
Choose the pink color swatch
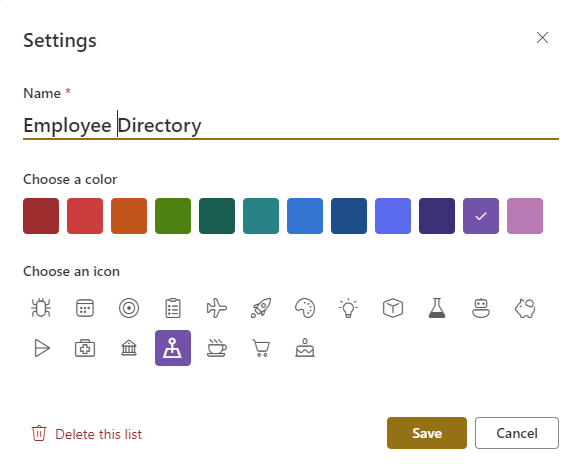[x=525, y=216]
